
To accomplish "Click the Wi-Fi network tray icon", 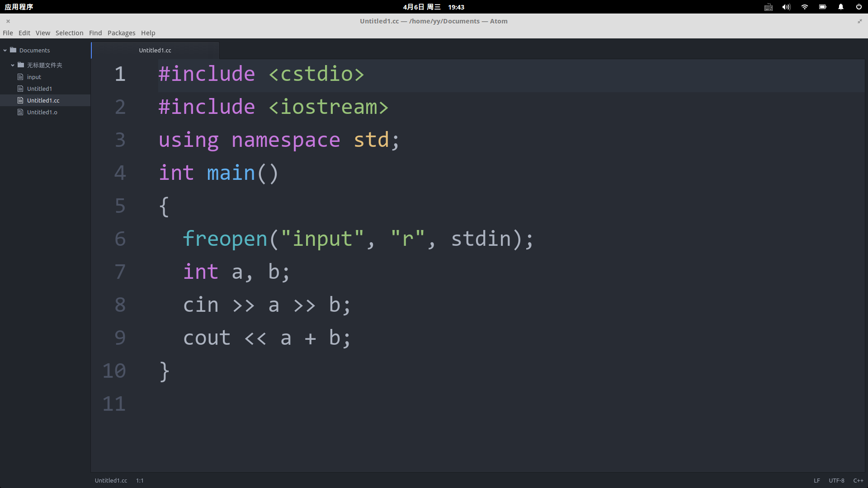I will (805, 7).
